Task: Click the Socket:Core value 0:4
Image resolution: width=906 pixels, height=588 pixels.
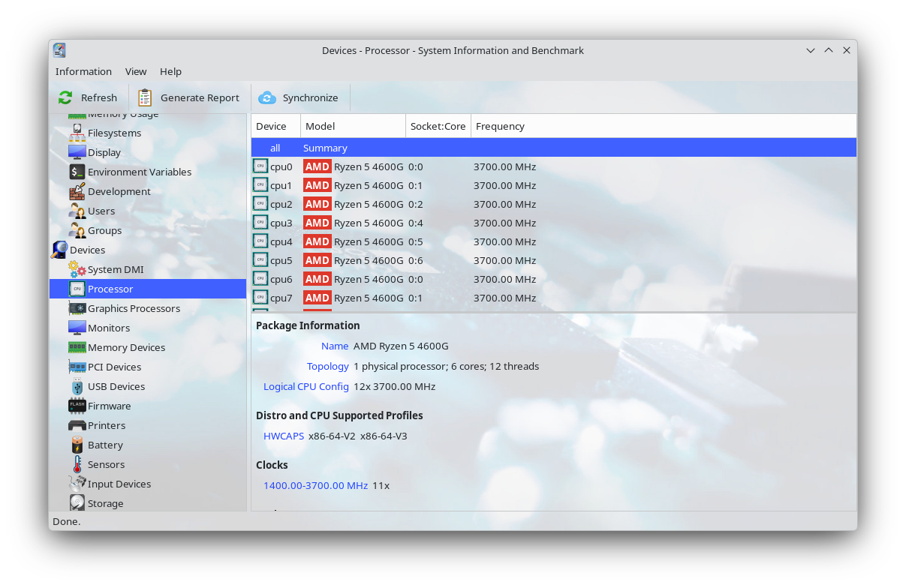Action: point(416,223)
